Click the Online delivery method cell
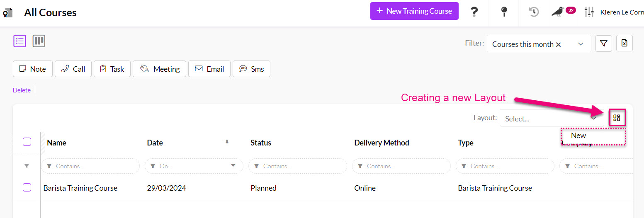 [x=365, y=188]
